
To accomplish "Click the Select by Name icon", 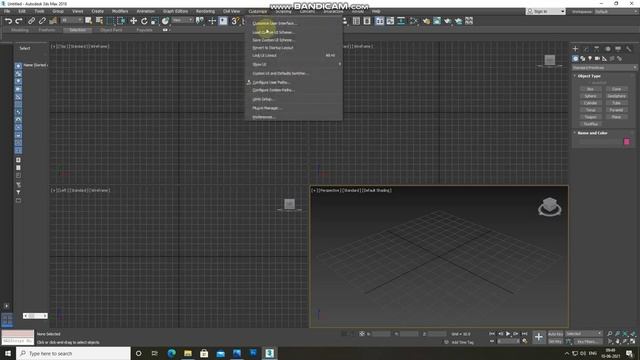I will [99, 21].
